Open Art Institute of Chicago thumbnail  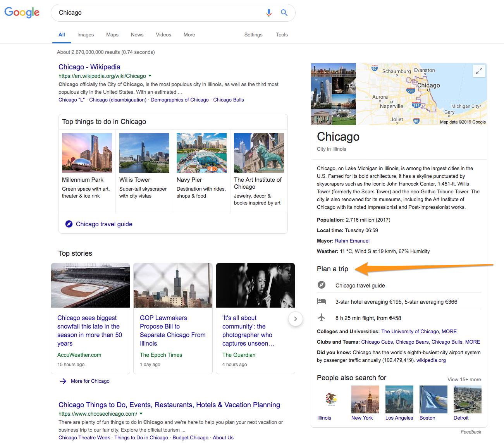coord(259,153)
